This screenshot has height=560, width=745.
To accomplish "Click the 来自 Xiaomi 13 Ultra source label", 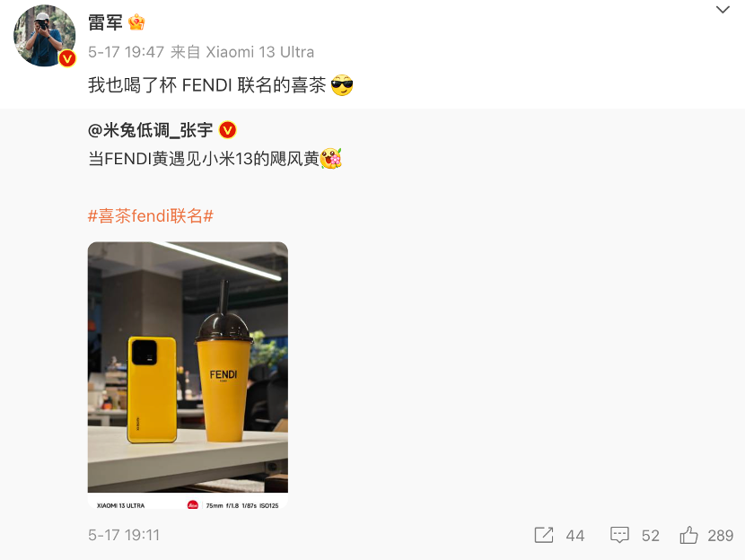I will tap(242, 52).
